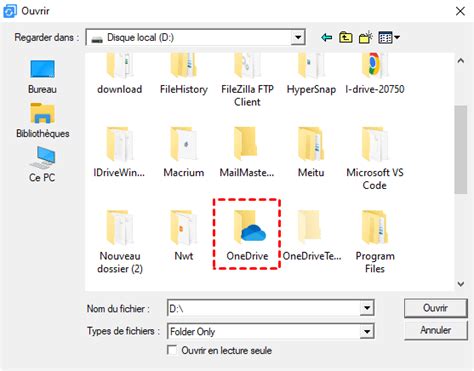Viewport: 474px width, 371px height.
Task: Select the Meitu folder
Action: click(x=311, y=152)
